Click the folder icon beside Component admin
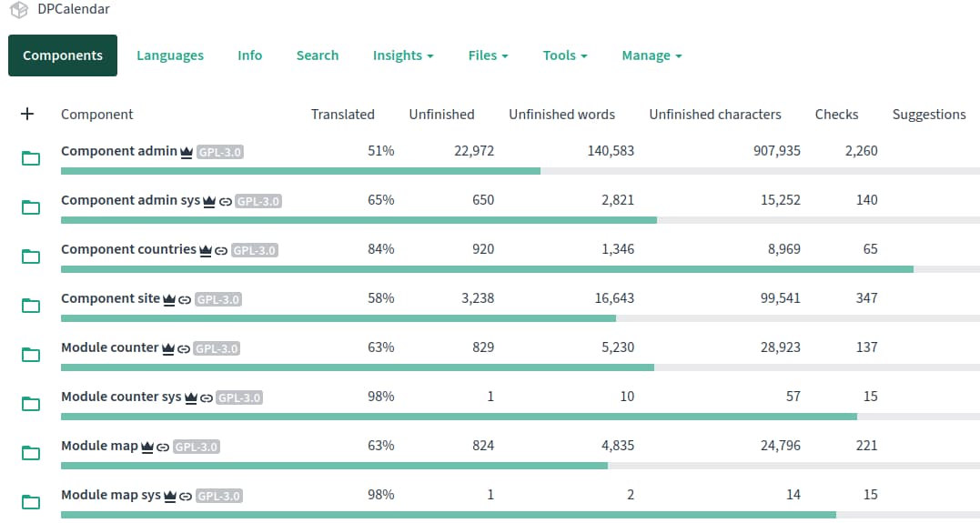The image size is (980, 523). [x=31, y=158]
